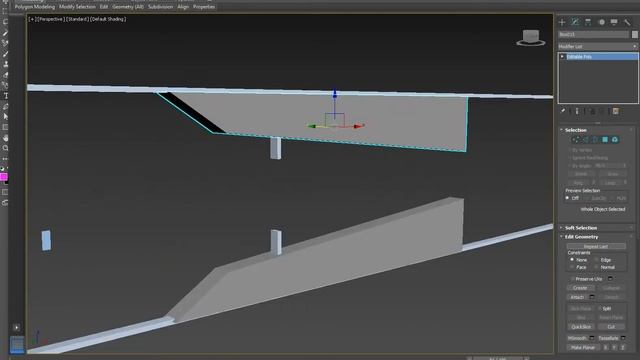
Task: Open the Modify command panel tab
Action: coord(575,22)
